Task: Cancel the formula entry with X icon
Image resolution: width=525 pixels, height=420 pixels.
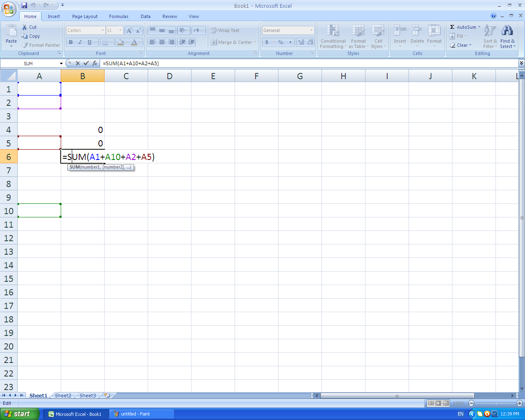Action: pyautogui.click(x=78, y=63)
